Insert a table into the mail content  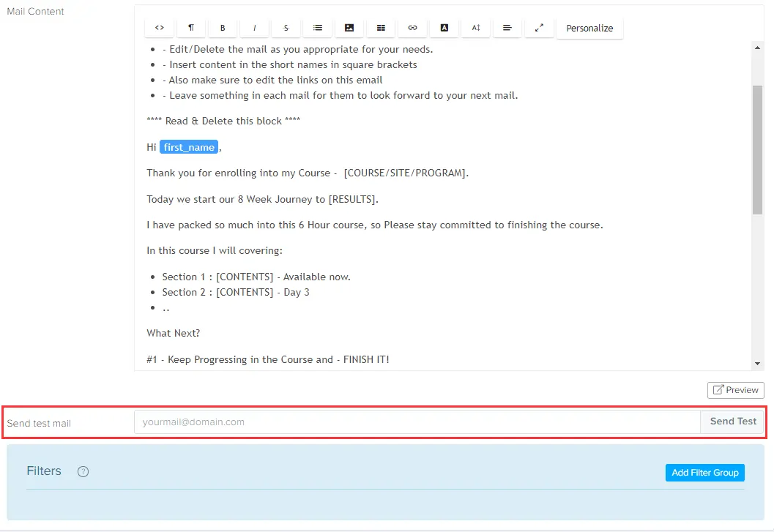click(381, 28)
